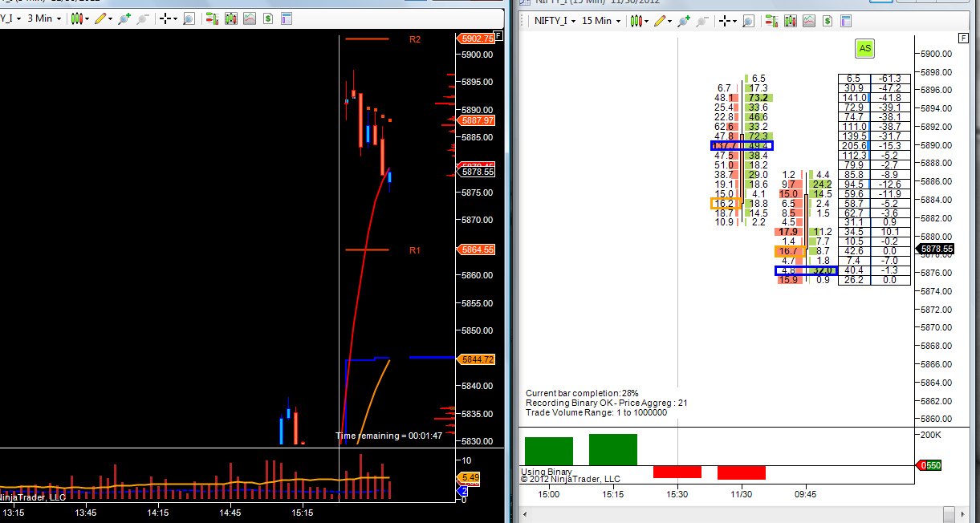Open Indicators icon in 3 Min chart
This screenshot has width=980, height=523.
[250, 18]
